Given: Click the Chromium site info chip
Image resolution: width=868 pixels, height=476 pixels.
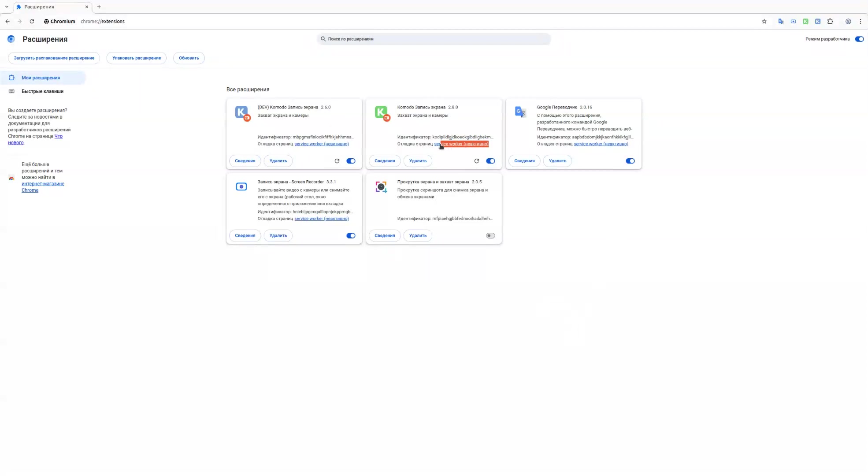Looking at the screenshot, I should pos(59,21).
